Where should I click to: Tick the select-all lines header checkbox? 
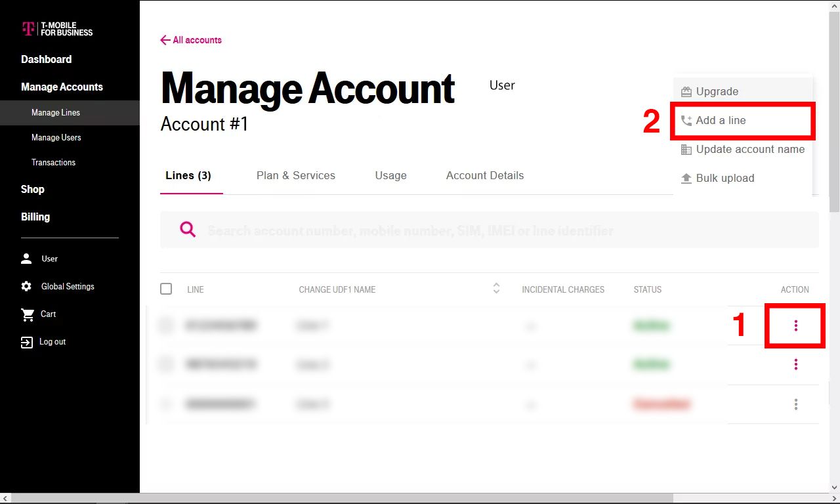tap(166, 289)
